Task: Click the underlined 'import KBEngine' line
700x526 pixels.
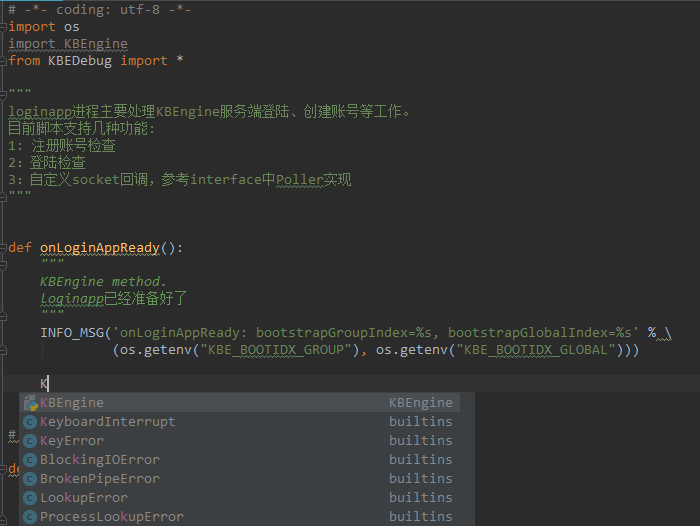Action: 68,44
